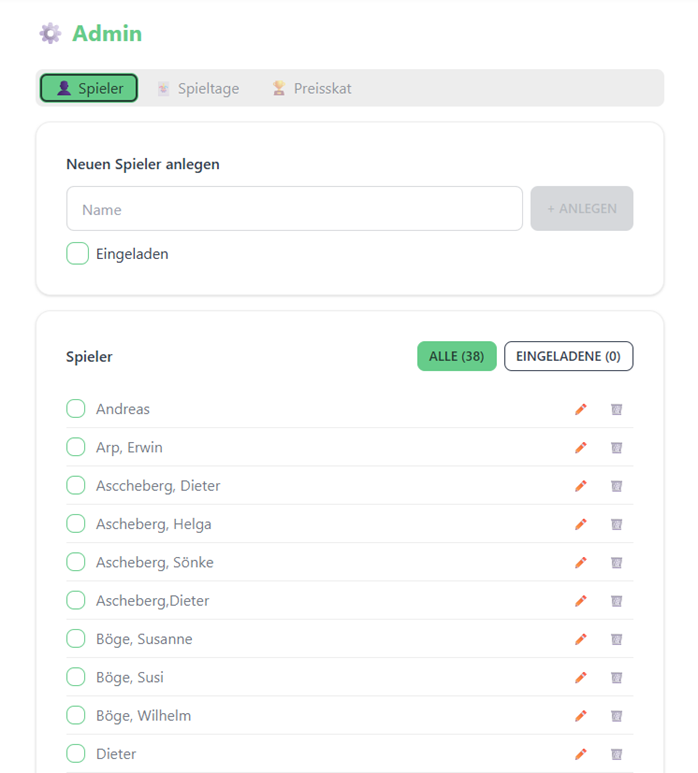The height and width of the screenshot is (773, 698).
Task: Delete Ascheberg,Dieter via trash icon
Action: [616, 601]
